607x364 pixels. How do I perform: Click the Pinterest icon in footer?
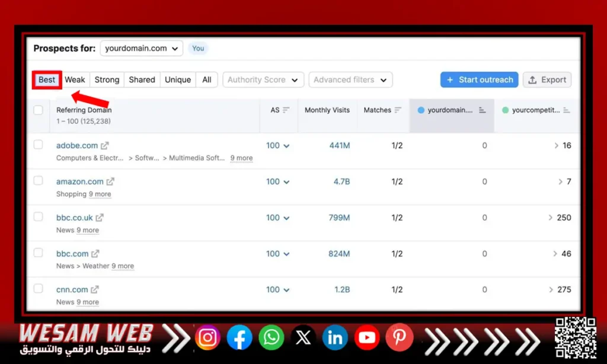coord(399,338)
